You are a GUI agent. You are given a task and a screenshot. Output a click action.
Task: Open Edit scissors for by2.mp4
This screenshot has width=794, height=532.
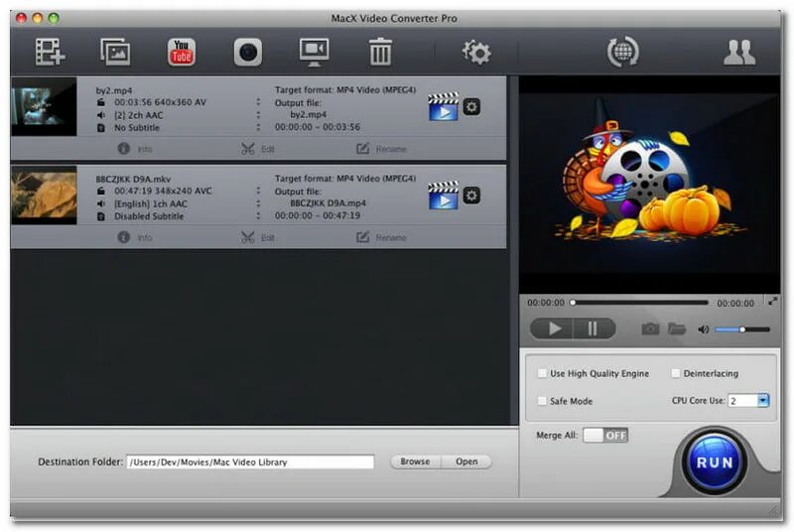(x=258, y=149)
